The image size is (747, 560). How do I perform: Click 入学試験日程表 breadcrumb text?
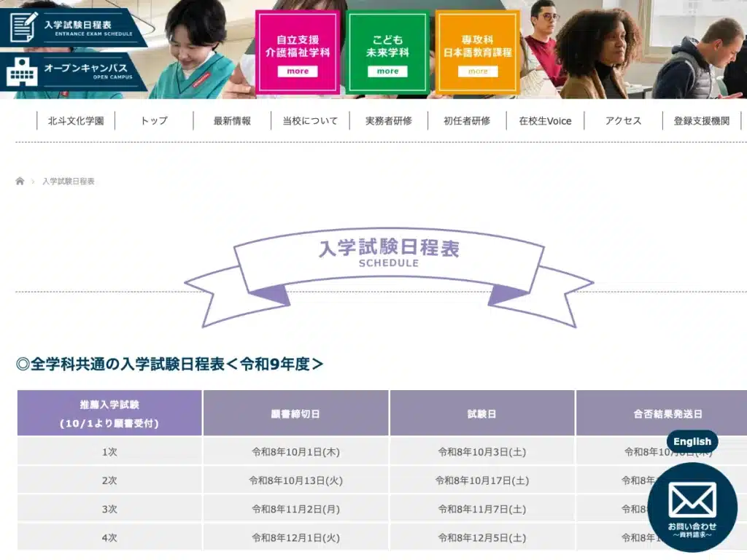tap(69, 182)
